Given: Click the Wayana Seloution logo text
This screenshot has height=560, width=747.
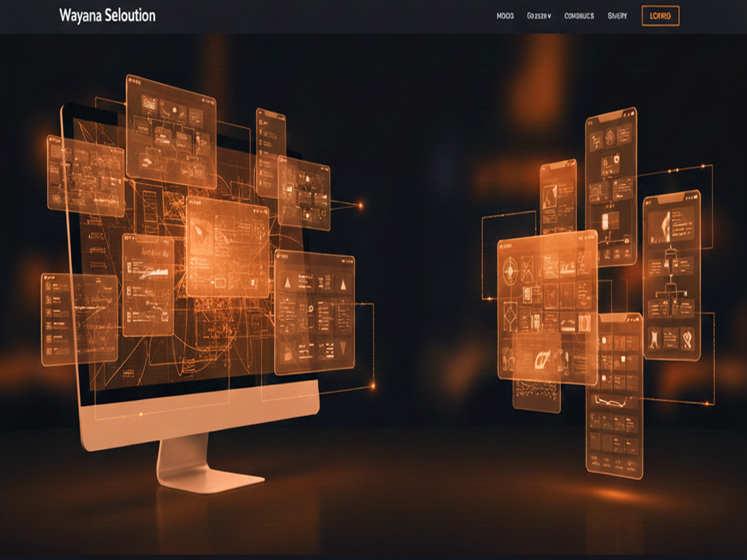Looking at the screenshot, I should (x=107, y=16).
